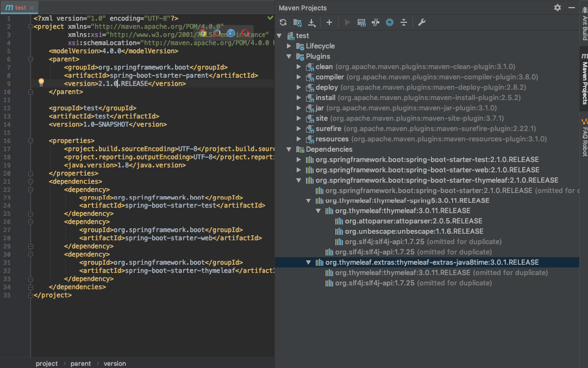Image resolution: width=588 pixels, height=368 pixels.
Task: Click version in the breadcrumb bar
Action: tap(115, 363)
